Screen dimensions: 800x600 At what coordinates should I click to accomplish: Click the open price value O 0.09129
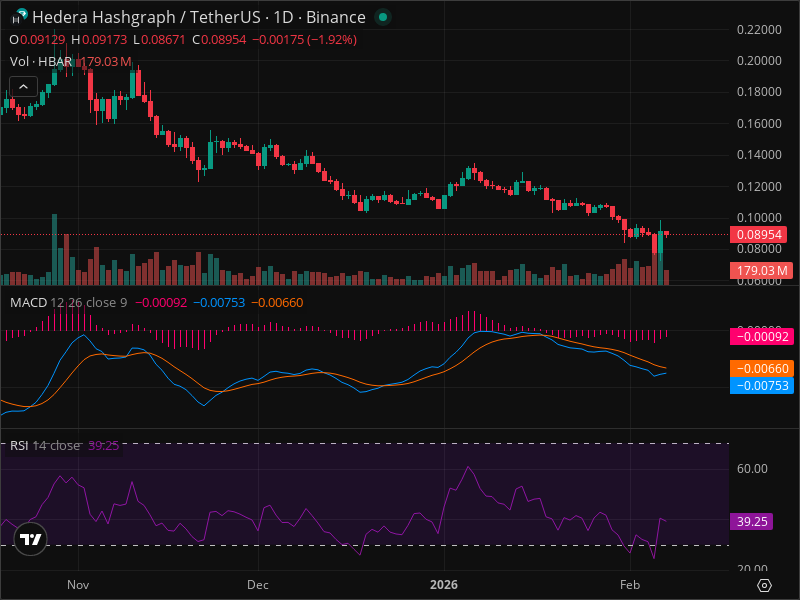(37, 40)
